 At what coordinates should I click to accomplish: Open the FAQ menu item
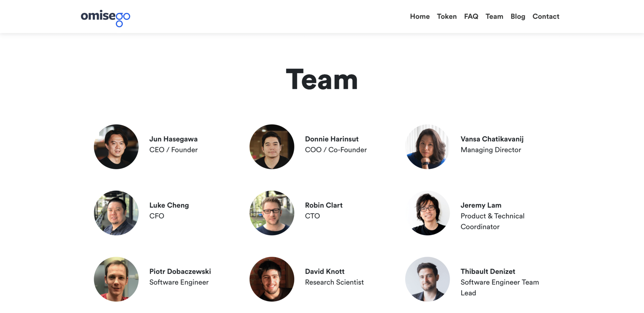coord(471,16)
